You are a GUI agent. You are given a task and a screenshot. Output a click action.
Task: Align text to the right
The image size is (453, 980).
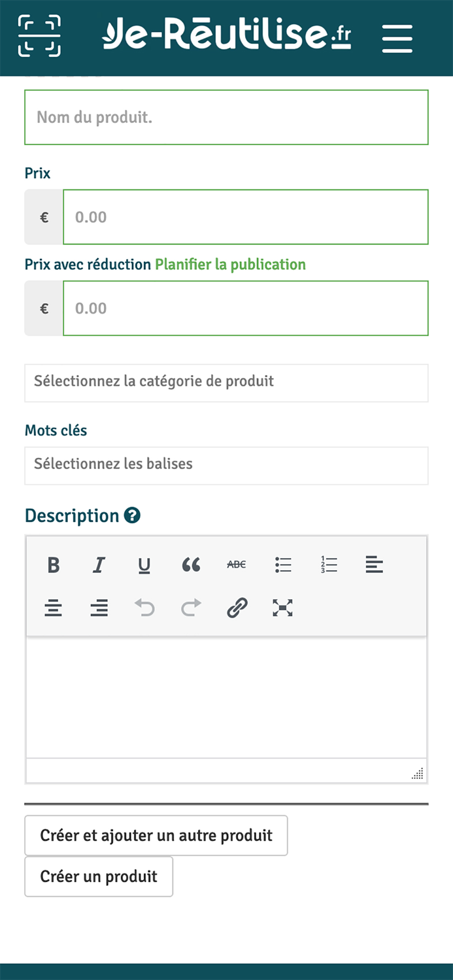tap(99, 608)
